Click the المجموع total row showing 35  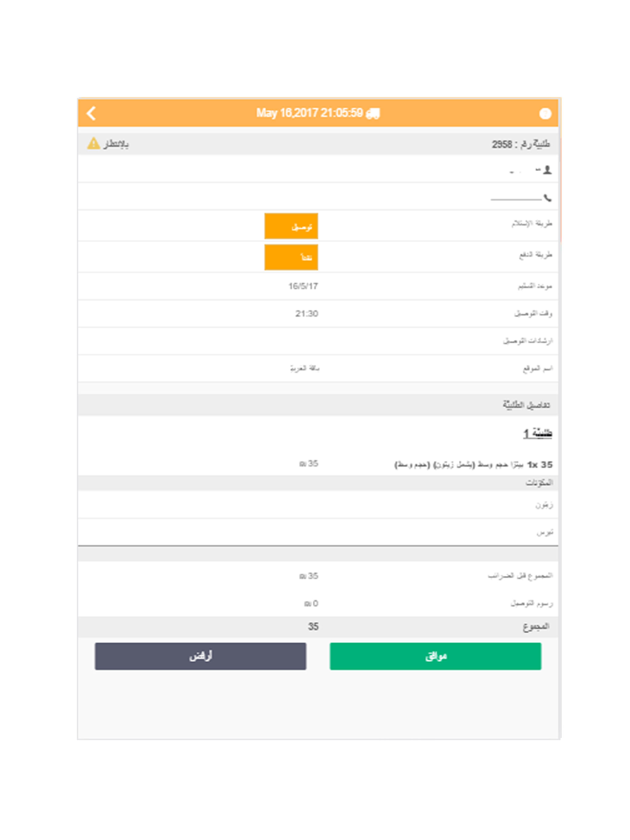click(318, 627)
